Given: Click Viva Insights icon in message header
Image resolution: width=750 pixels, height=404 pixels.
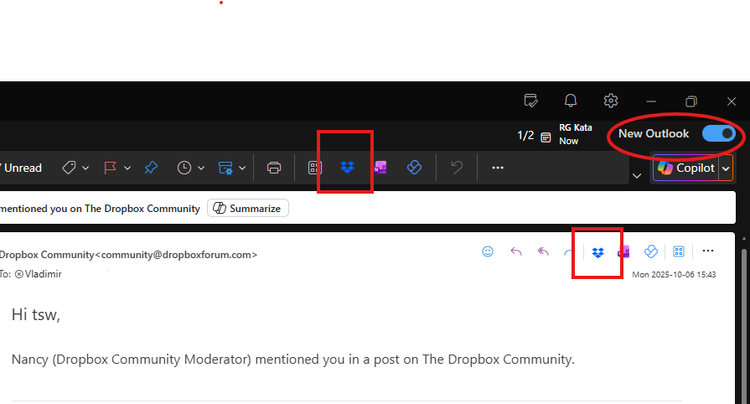Looking at the screenshot, I should [651, 251].
